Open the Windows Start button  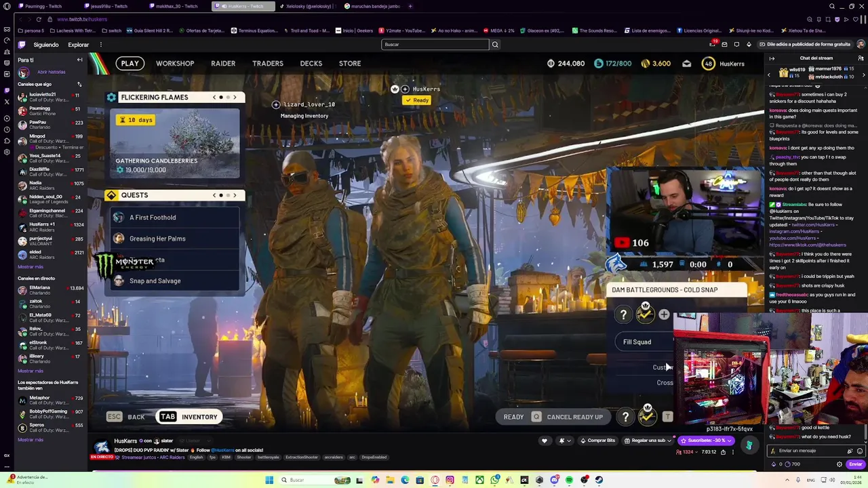click(269, 480)
